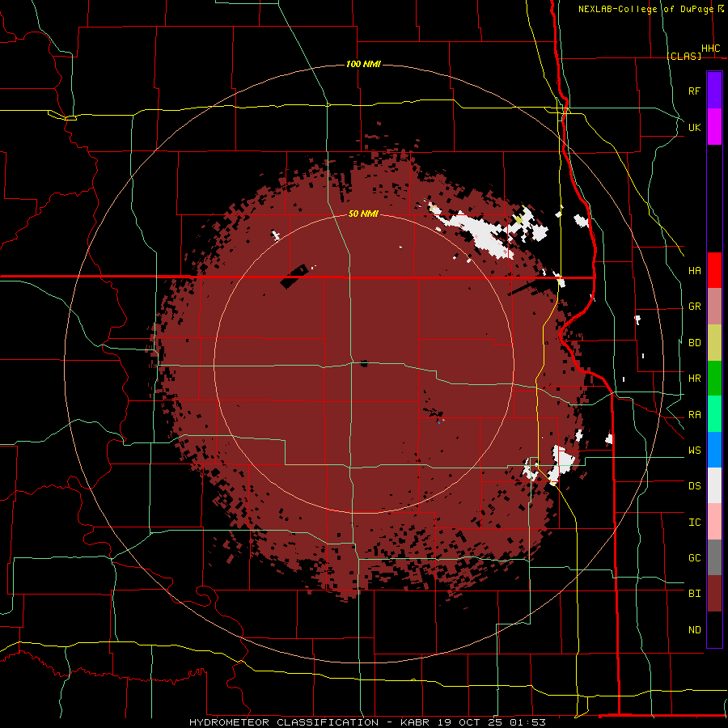Click the GR legend label
This screenshot has width=728, height=728.
(x=694, y=307)
